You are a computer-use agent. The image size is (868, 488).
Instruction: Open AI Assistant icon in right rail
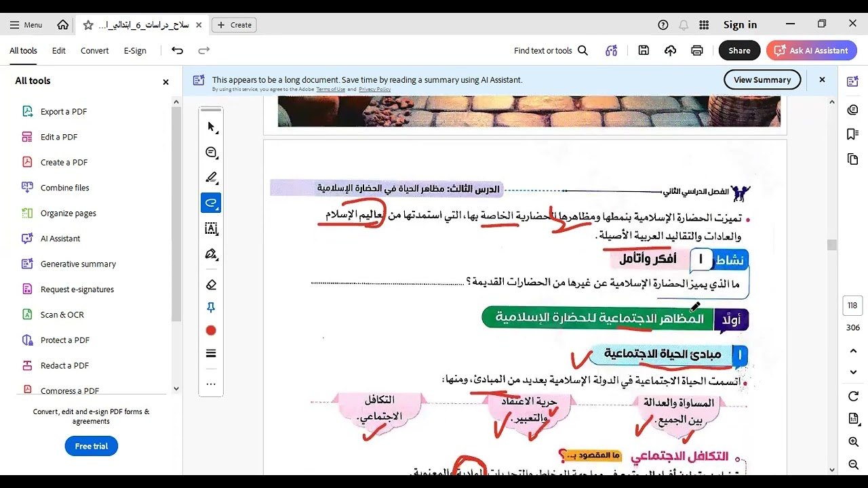853,81
